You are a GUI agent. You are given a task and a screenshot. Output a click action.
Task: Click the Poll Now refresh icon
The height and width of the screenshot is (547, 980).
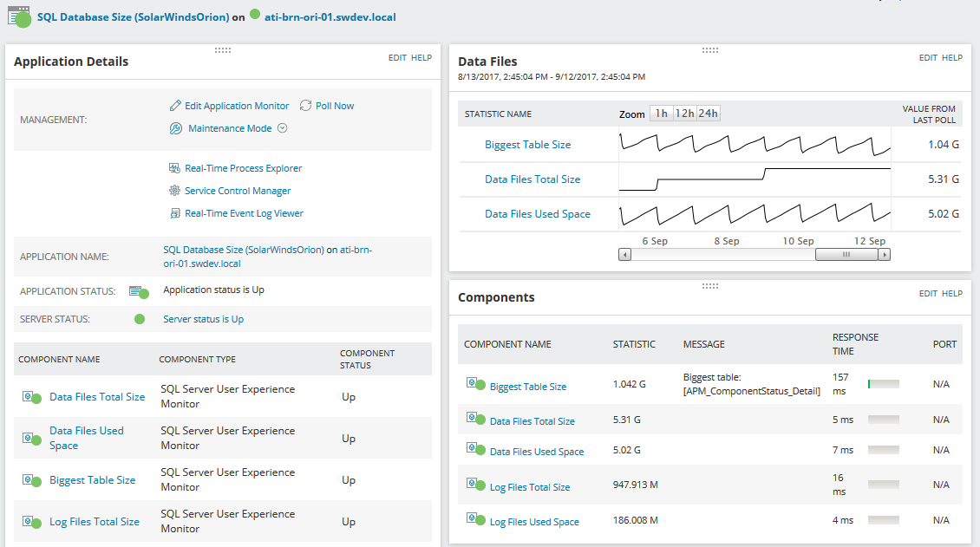(305, 106)
